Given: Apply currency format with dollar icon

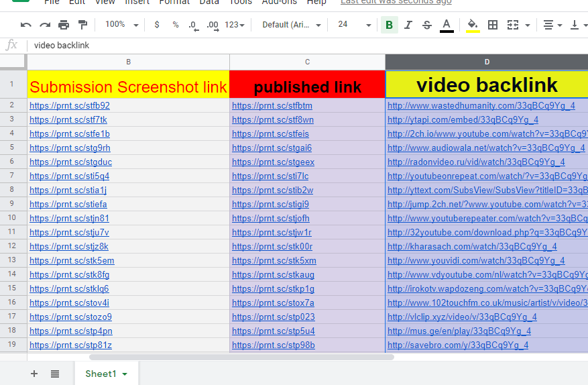Looking at the screenshot, I should point(157,25).
